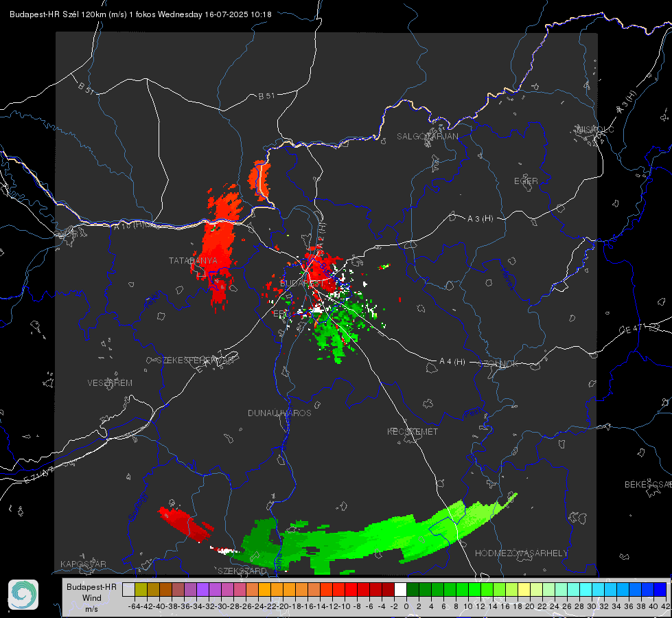Click the KAPOSVAR city label
Viewport: 672px width, 618px height.
[x=83, y=564]
